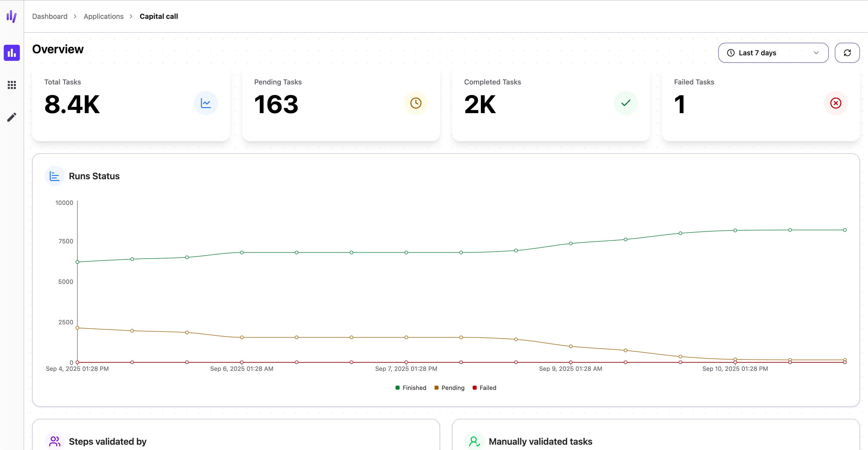Open the Last 7 days date range dropdown

click(773, 53)
